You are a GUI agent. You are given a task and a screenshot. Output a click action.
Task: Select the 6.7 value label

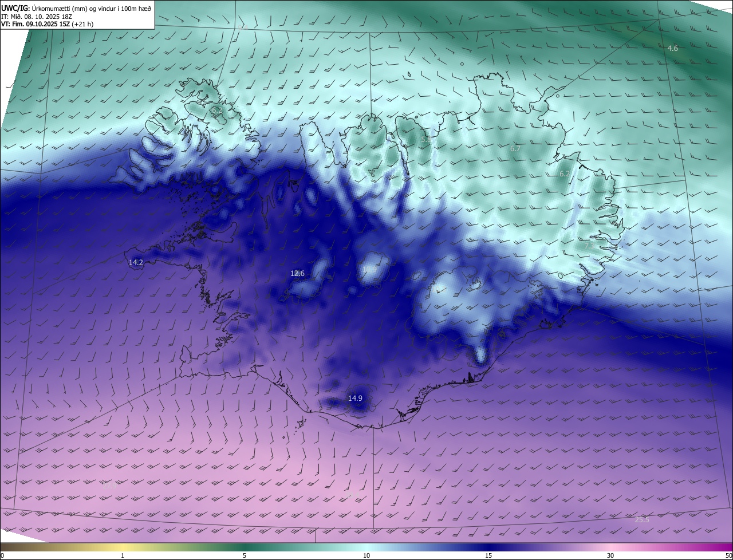point(515,149)
